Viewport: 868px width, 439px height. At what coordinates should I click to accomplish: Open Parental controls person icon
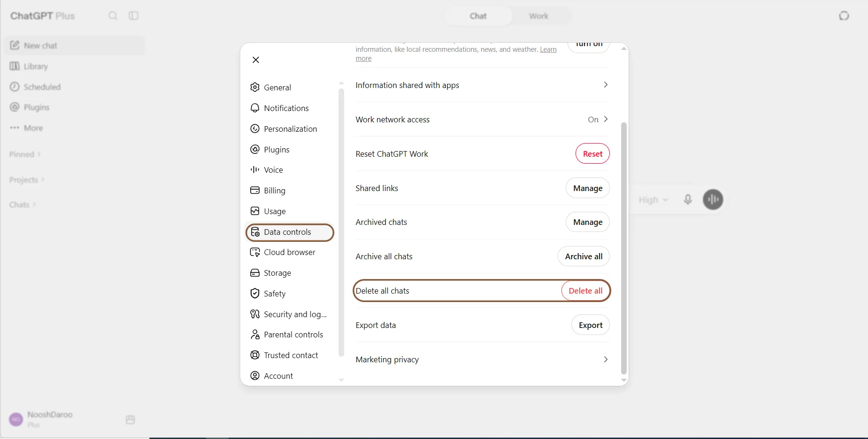[x=255, y=335]
